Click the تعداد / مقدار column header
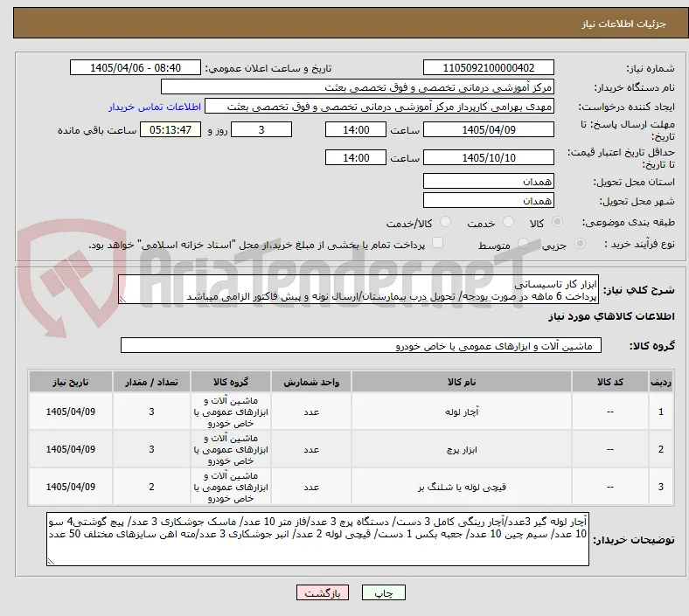This screenshot has height=616, width=689. point(151,382)
